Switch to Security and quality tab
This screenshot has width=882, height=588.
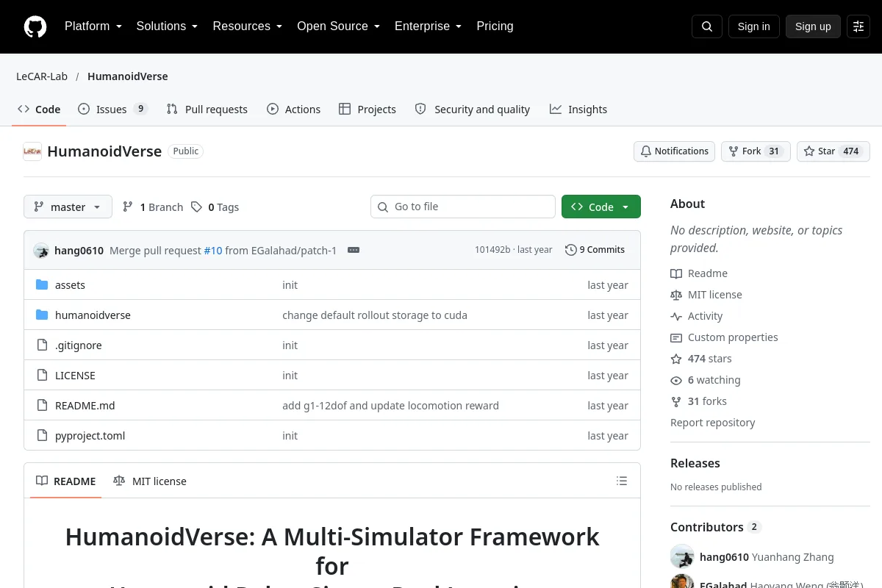[x=473, y=110]
